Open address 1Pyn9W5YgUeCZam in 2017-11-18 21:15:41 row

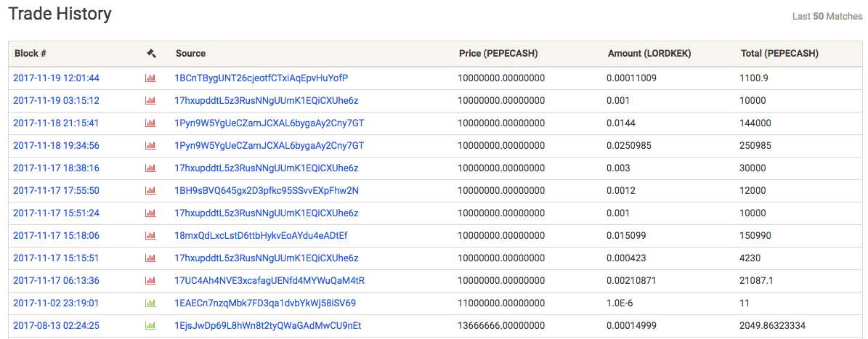(x=269, y=123)
